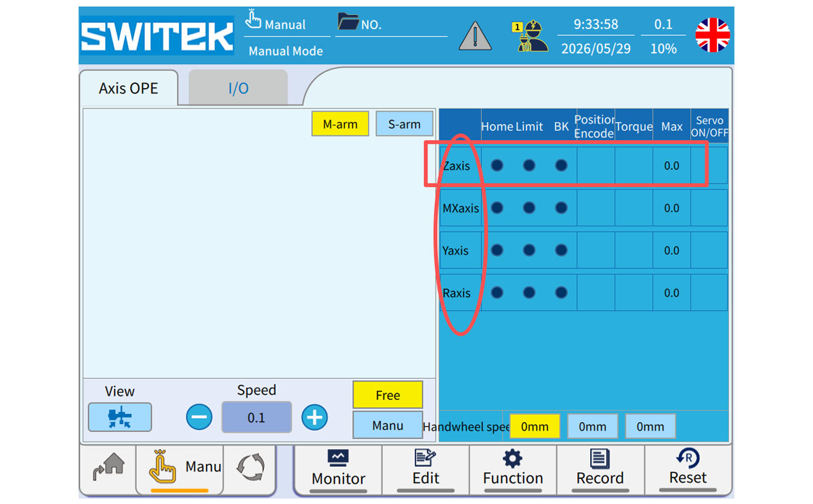Open the Record page
The height and width of the screenshot is (504, 813).
point(600,469)
